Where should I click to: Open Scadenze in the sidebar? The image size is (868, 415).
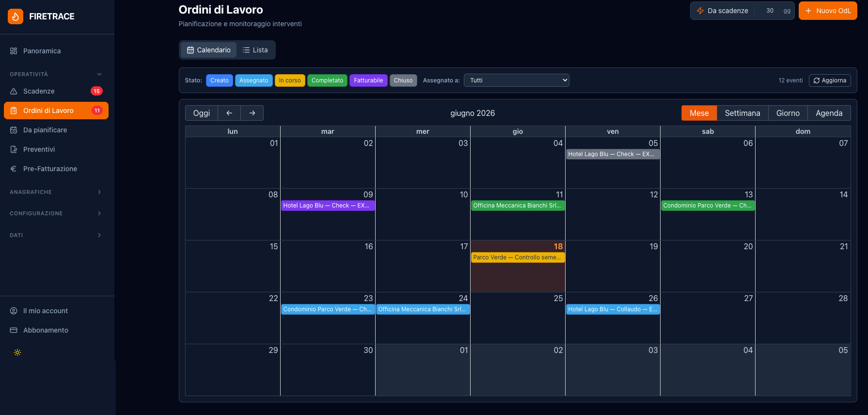coord(56,91)
